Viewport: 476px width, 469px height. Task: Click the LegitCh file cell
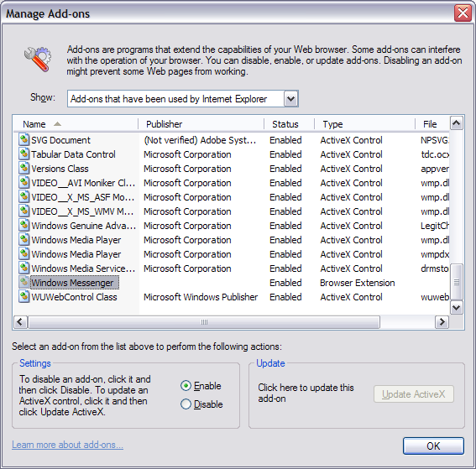point(435,226)
